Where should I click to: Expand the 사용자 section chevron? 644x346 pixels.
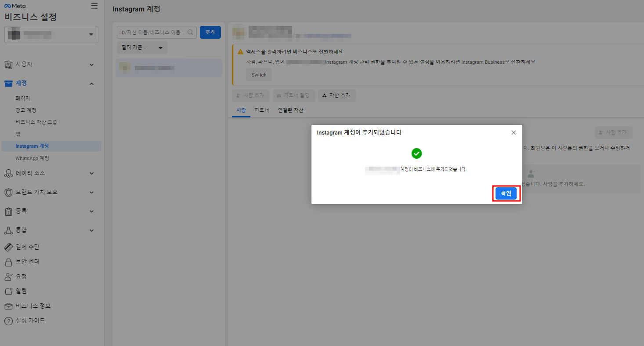click(x=92, y=65)
